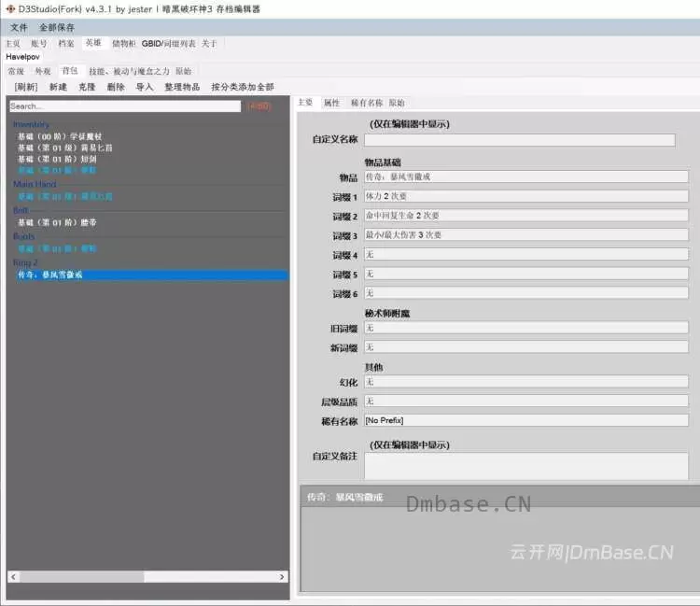Click the 整理物品 button
The width and height of the screenshot is (700, 606).
click(x=182, y=87)
